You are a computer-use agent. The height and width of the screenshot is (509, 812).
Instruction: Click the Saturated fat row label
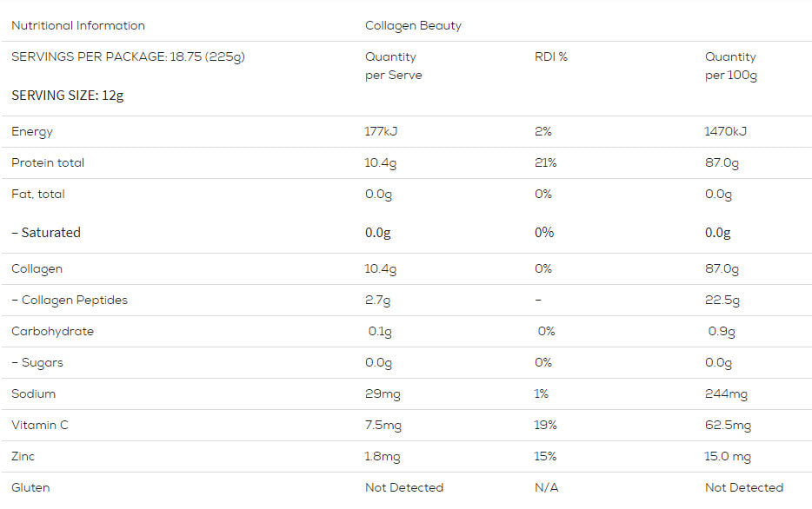tap(46, 233)
